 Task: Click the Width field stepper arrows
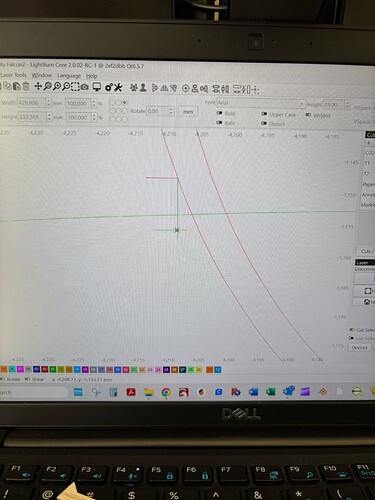[49, 103]
